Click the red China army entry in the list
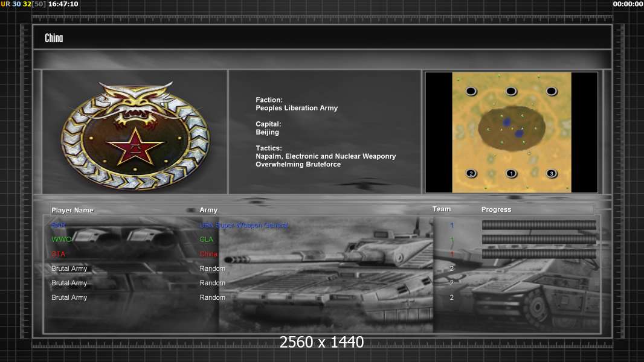 (x=208, y=254)
